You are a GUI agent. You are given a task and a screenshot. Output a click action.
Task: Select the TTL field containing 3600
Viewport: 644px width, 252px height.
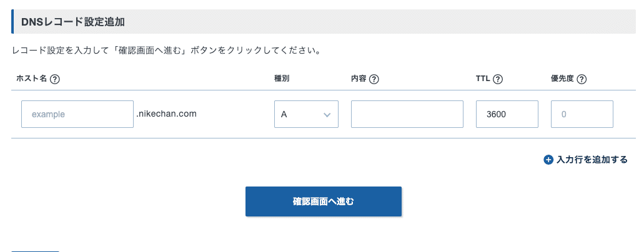(x=507, y=115)
